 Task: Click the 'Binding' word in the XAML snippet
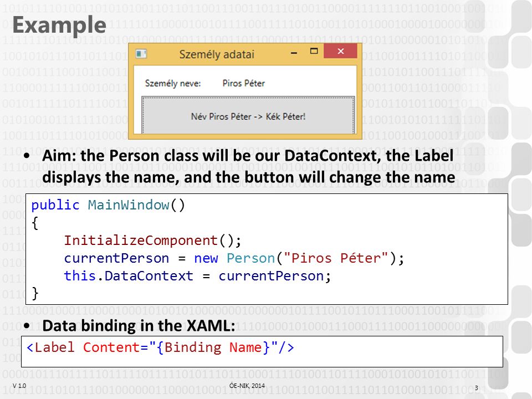[x=193, y=347]
